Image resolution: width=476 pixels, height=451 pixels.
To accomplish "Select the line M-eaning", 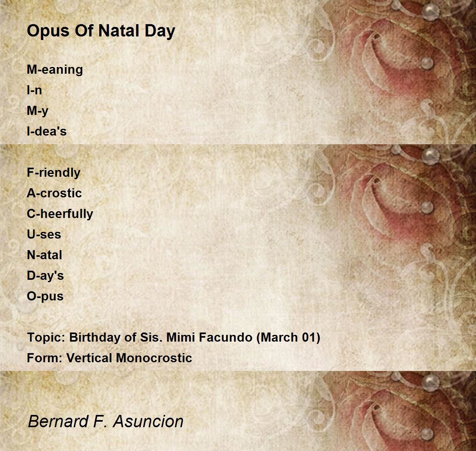I will click(x=55, y=70).
